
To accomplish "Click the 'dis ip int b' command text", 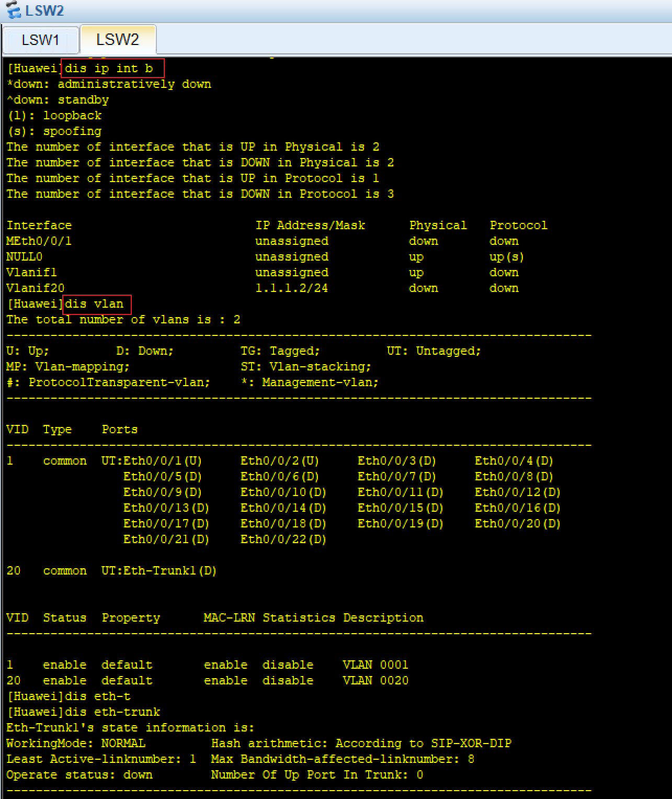I will 109,69.
